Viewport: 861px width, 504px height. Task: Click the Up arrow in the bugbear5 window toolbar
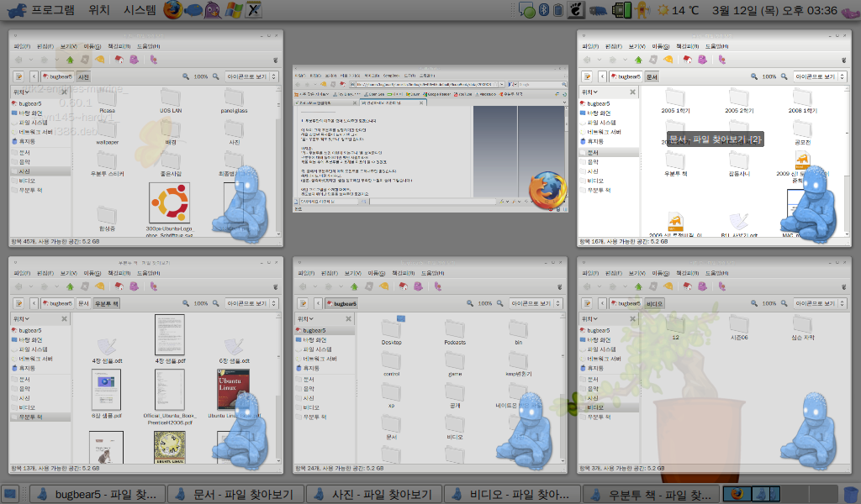(354, 286)
